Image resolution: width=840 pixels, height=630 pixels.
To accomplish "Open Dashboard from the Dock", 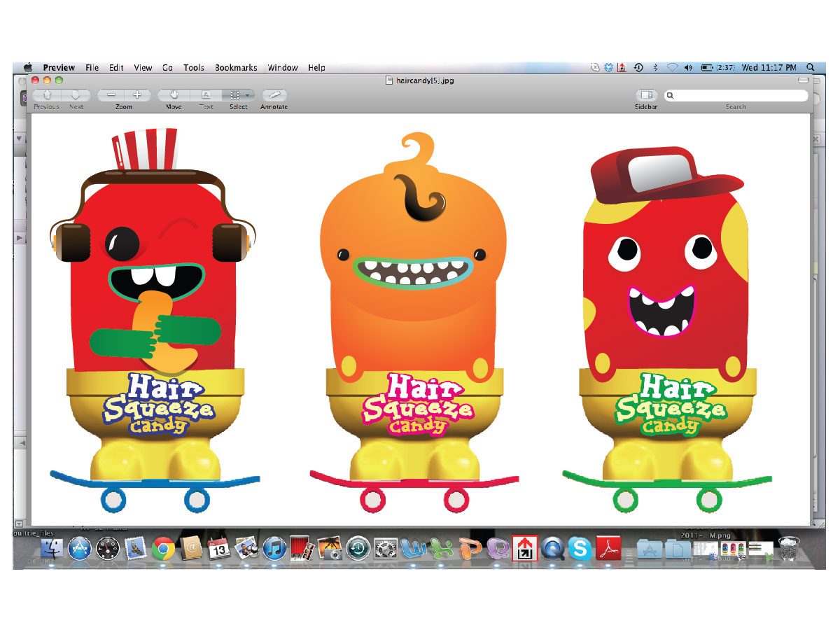I will pyautogui.click(x=108, y=549).
